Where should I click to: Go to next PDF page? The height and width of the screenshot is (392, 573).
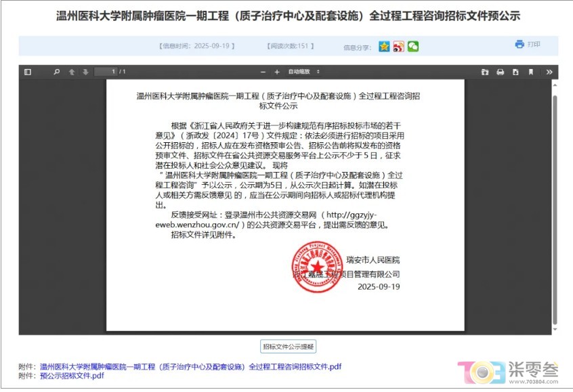[85, 72]
